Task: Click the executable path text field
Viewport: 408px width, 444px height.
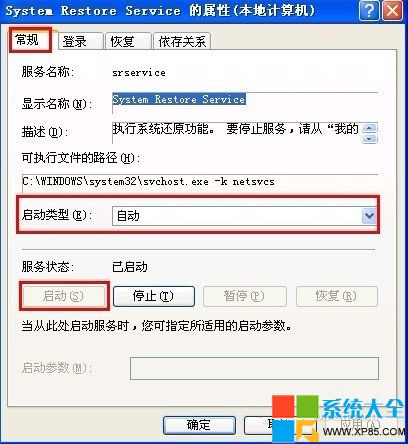Action: [200, 183]
